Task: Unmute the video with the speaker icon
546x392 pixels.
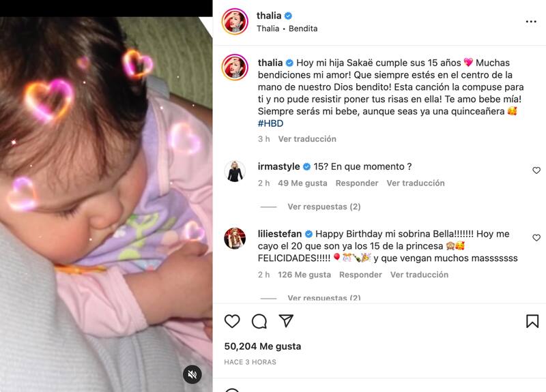Action: pos(192,374)
